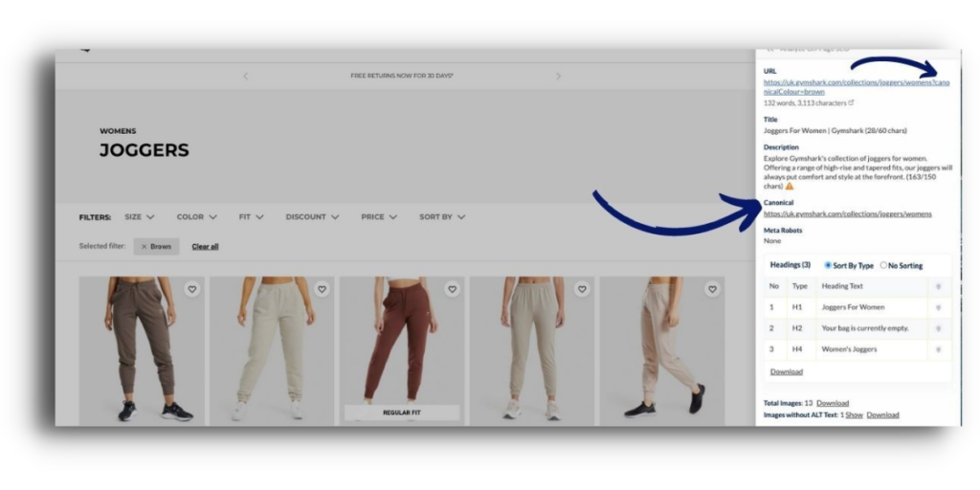Open the Canonical URL link
Screen dimensions: 980x490
click(x=848, y=213)
